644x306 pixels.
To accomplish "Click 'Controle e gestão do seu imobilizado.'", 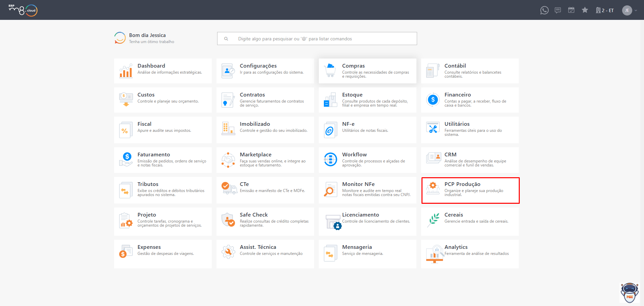I will tap(273, 130).
